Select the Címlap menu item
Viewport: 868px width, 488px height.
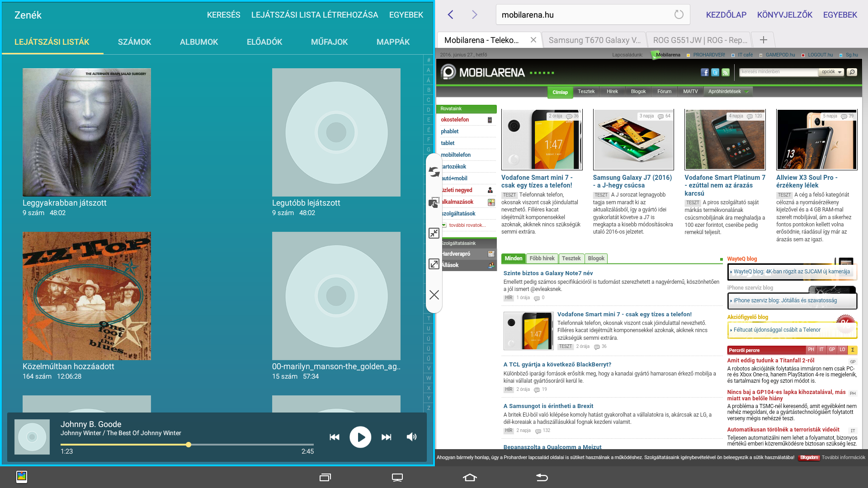pos(560,92)
